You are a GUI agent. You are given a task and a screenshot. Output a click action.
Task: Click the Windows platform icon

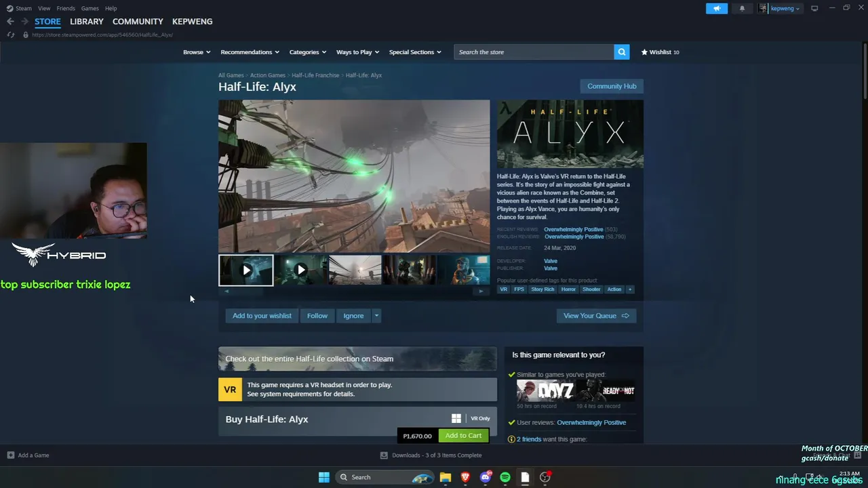pos(456,419)
